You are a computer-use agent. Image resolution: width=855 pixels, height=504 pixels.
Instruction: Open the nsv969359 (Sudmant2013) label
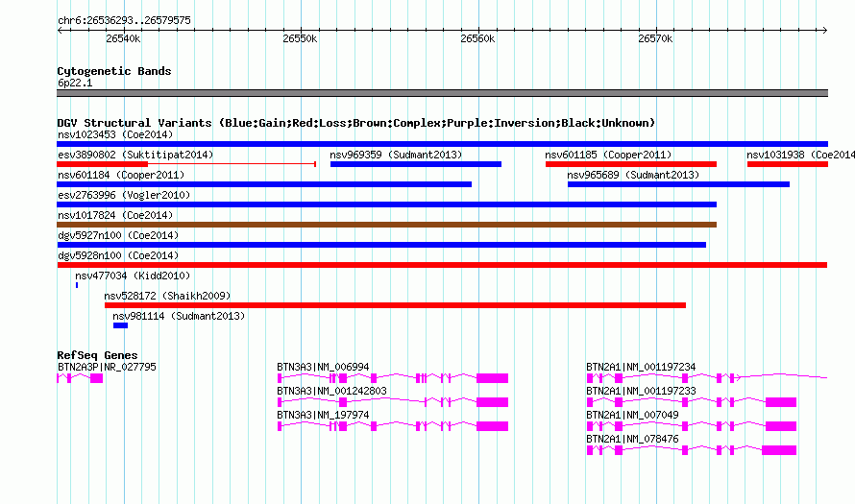tap(396, 155)
